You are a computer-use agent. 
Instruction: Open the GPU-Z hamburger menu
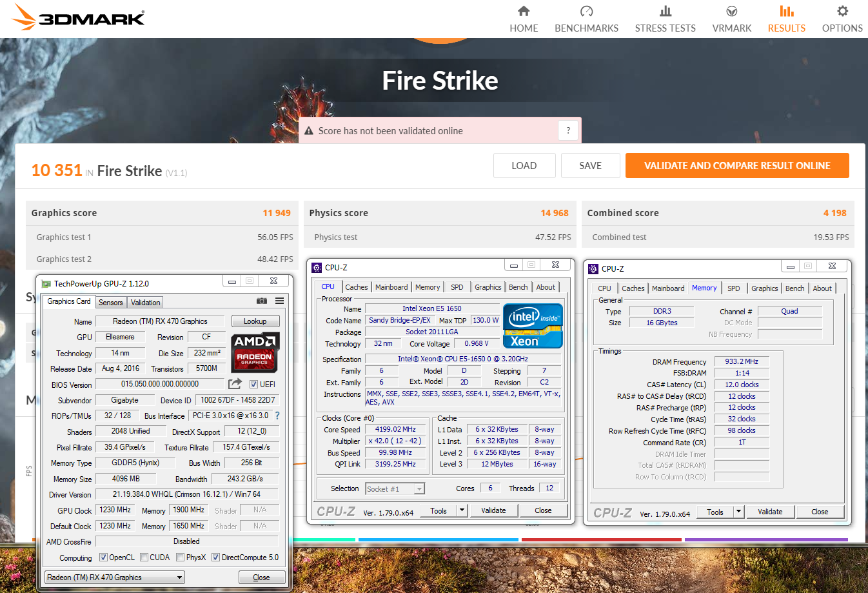click(x=279, y=301)
